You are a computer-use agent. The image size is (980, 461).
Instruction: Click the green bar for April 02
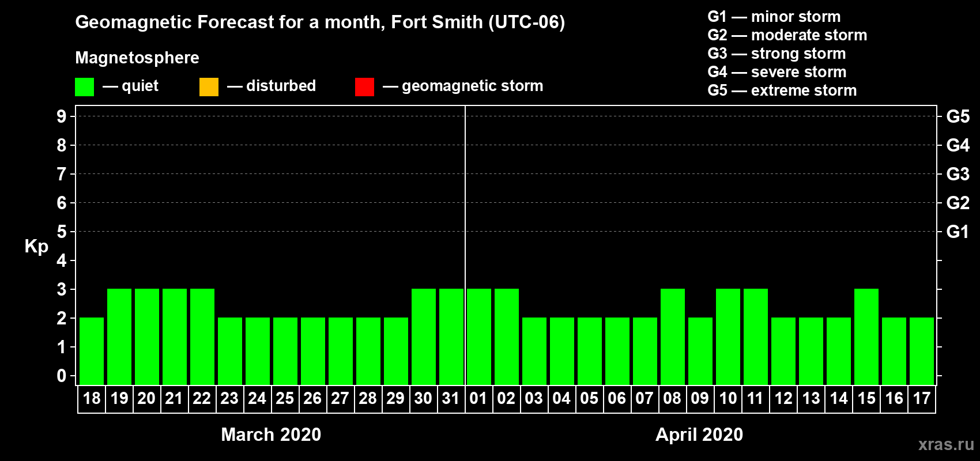tap(507, 337)
